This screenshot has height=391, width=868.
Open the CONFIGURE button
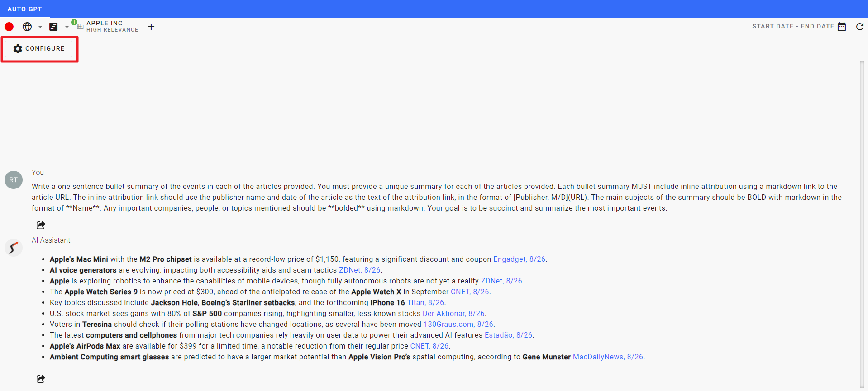pyautogui.click(x=39, y=48)
